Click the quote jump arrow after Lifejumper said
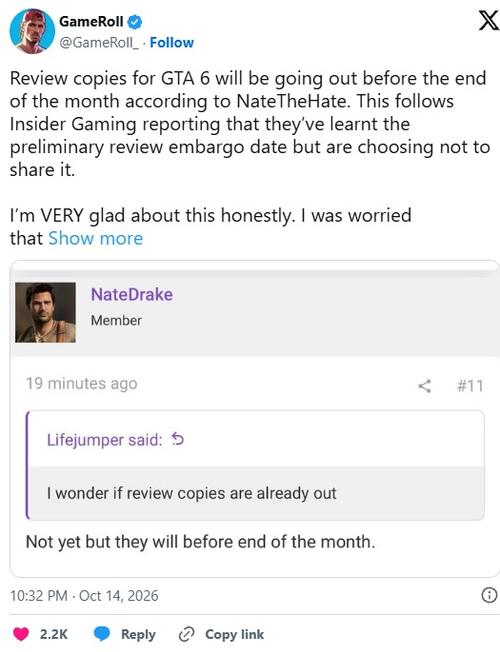500x652 pixels. [178, 439]
